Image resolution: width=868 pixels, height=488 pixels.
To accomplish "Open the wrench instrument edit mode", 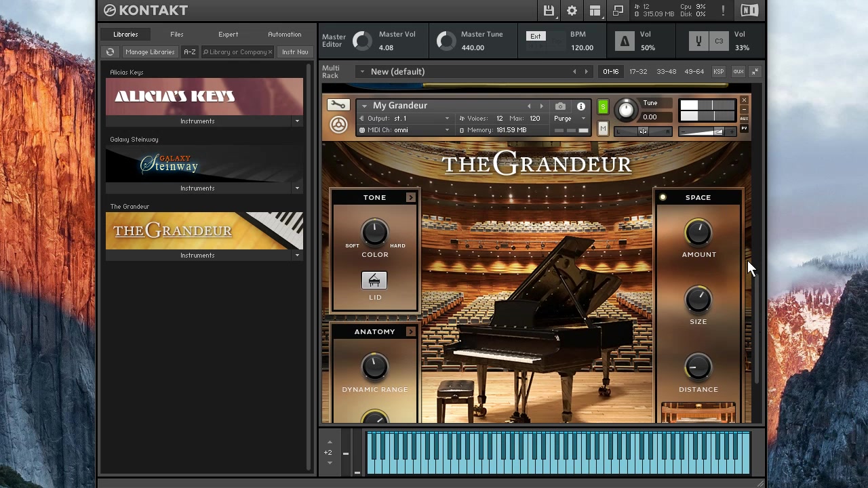I will [x=338, y=105].
